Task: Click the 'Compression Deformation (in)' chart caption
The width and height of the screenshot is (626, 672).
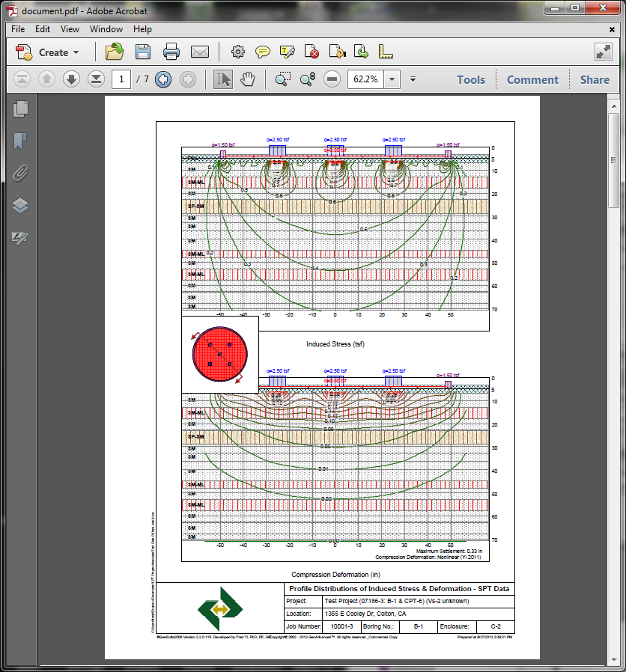Action: (x=335, y=575)
